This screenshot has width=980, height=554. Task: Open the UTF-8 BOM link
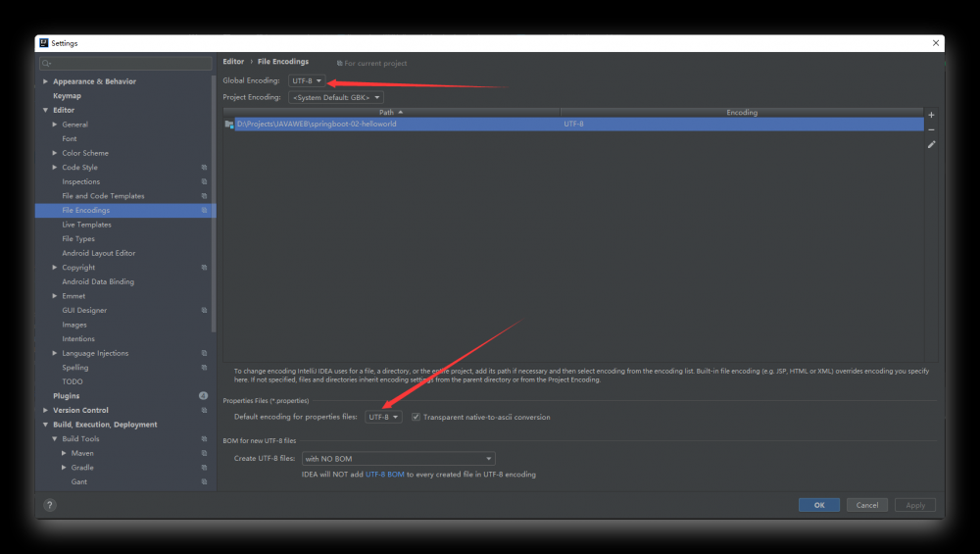[384, 475]
